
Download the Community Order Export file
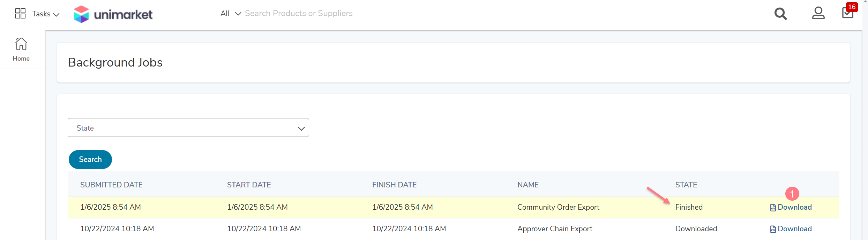[794, 207]
